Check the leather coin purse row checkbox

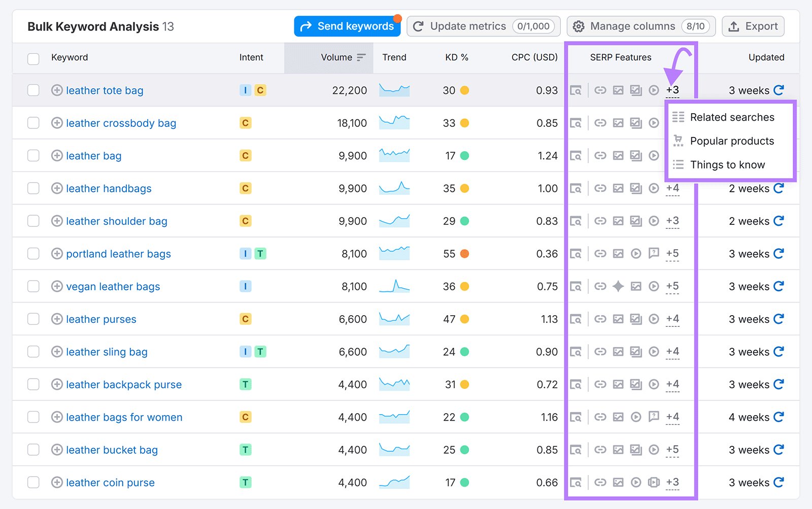33,483
